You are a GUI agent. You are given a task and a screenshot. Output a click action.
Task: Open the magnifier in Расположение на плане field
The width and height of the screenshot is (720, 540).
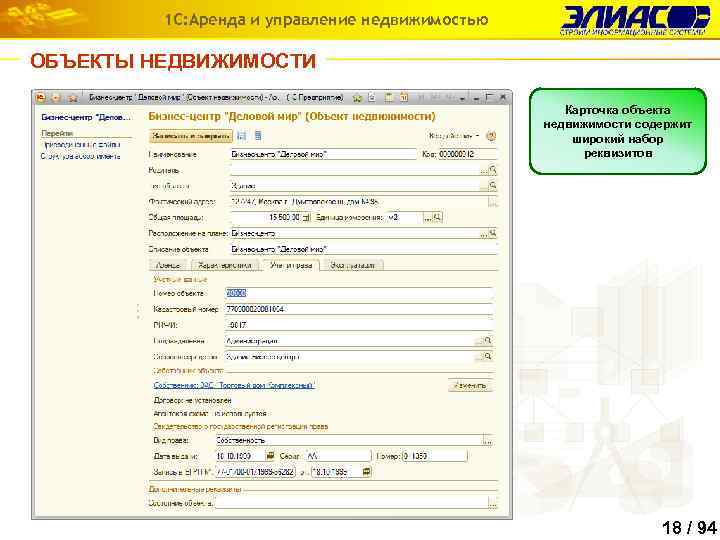point(493,233)
